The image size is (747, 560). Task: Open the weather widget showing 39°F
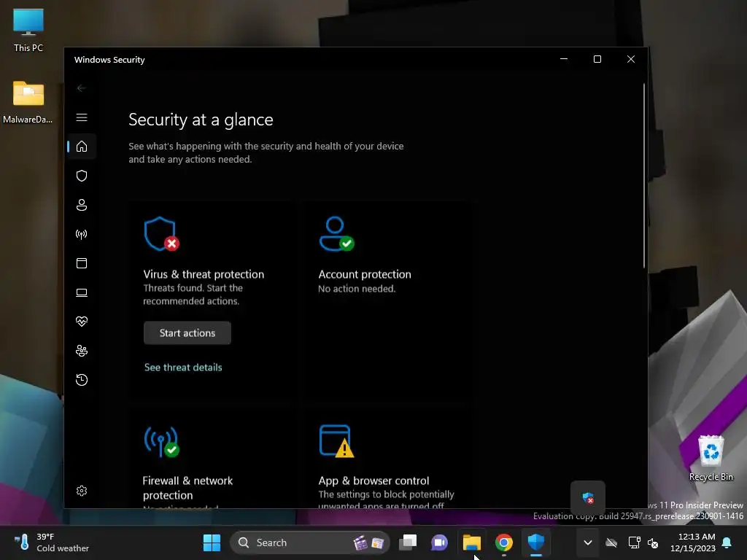(52, 542)
